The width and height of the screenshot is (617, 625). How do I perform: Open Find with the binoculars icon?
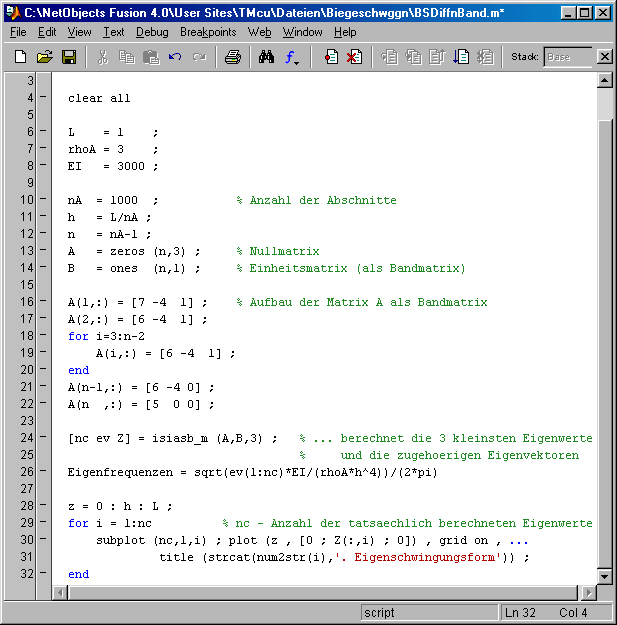266,57
